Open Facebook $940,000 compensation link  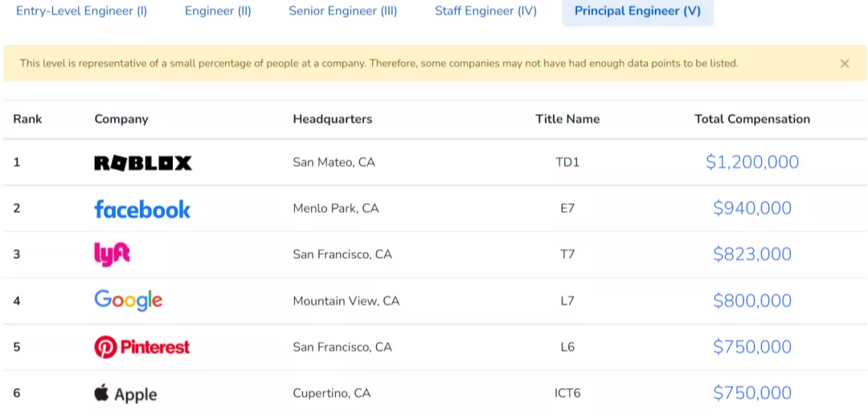pos(752,208)
